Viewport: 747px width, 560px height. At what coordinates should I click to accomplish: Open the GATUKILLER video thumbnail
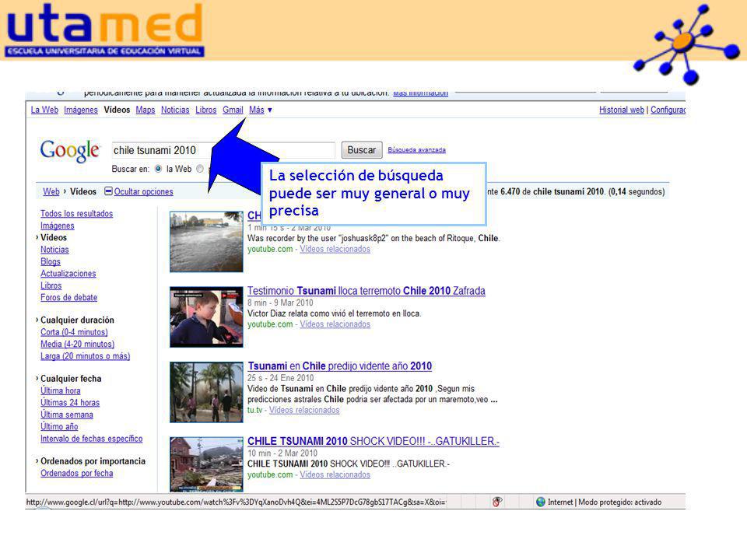click(x=206, y=464)
